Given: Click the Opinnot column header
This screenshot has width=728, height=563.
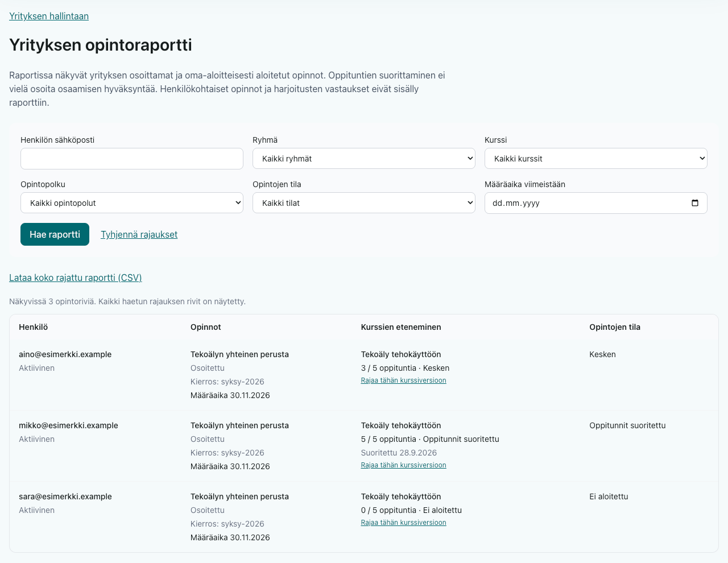Looking at the screenshot, I should (x=206, y=327).
